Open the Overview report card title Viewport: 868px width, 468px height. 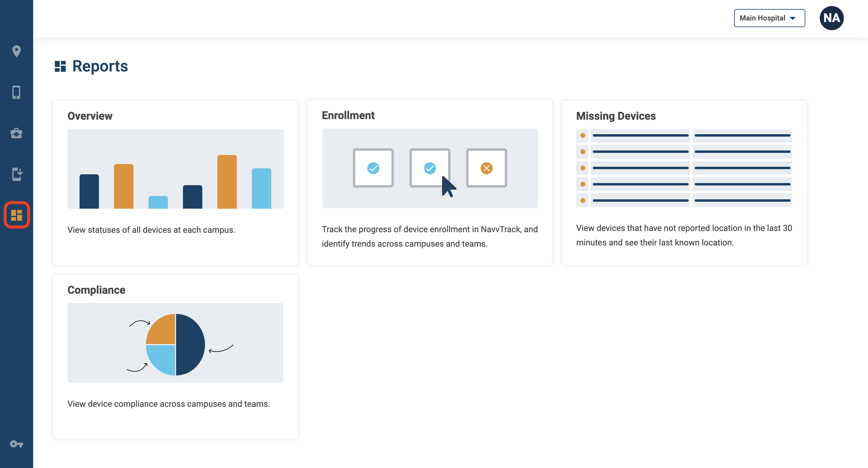[90, 116]
